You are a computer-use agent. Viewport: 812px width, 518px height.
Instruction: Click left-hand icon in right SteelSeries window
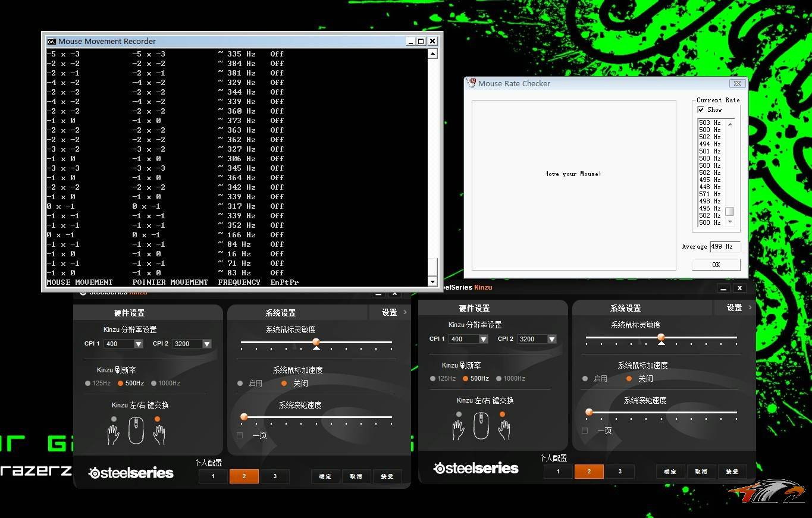pos(458,430)
